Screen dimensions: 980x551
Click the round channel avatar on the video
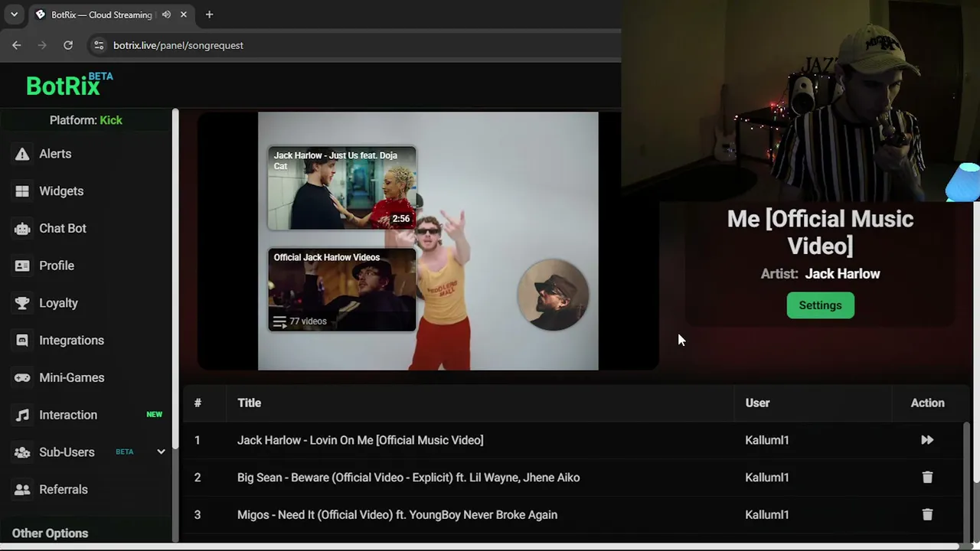pyautogui.click(x=553, y=295)
